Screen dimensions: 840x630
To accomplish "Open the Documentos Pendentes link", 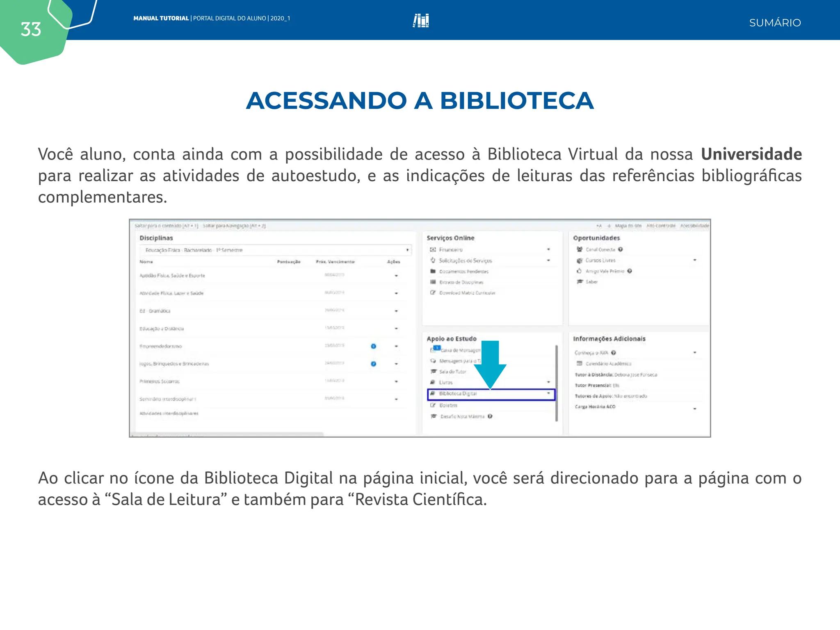I will [464, 272].
